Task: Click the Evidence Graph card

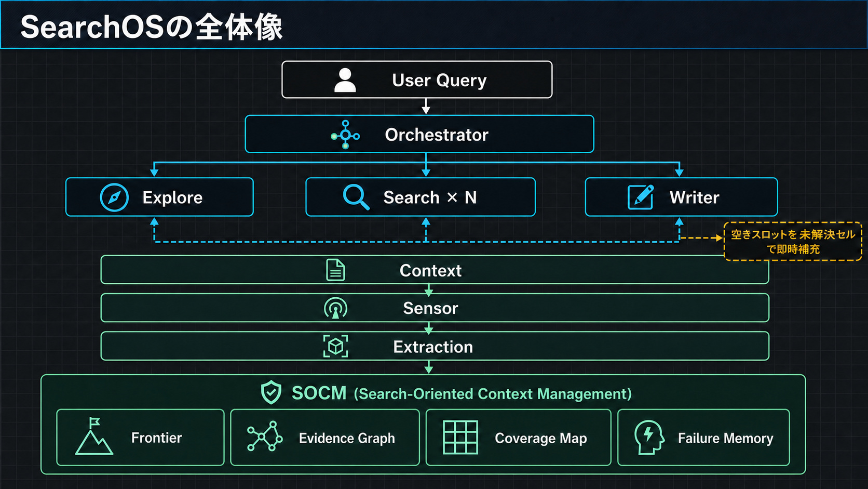Action: [x=325, y=438]
